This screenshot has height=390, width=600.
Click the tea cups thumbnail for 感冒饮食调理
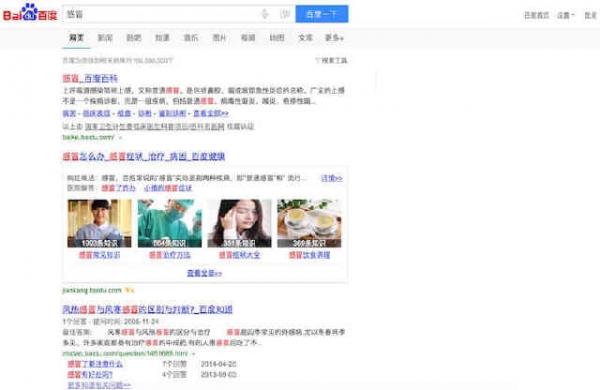click(x=309, y=223)
